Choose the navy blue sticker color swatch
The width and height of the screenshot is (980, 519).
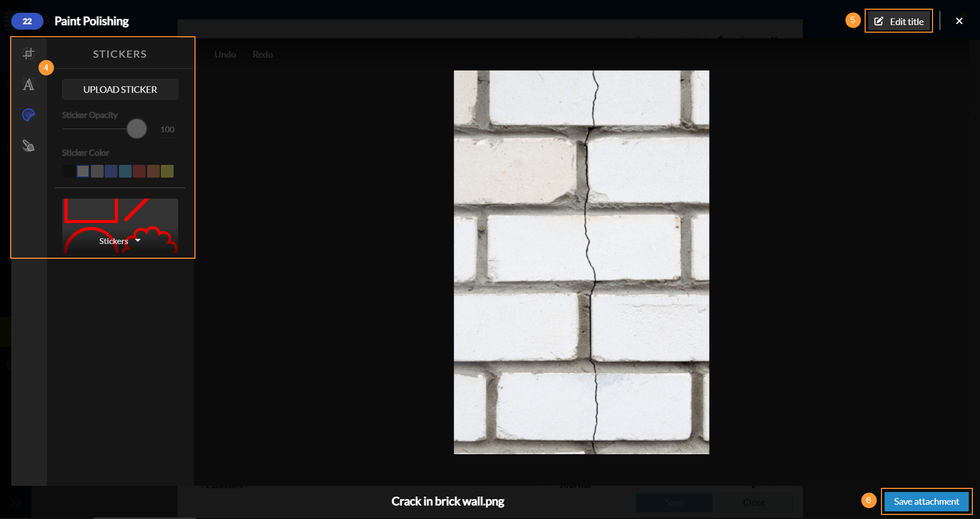[x=111, y=171]
